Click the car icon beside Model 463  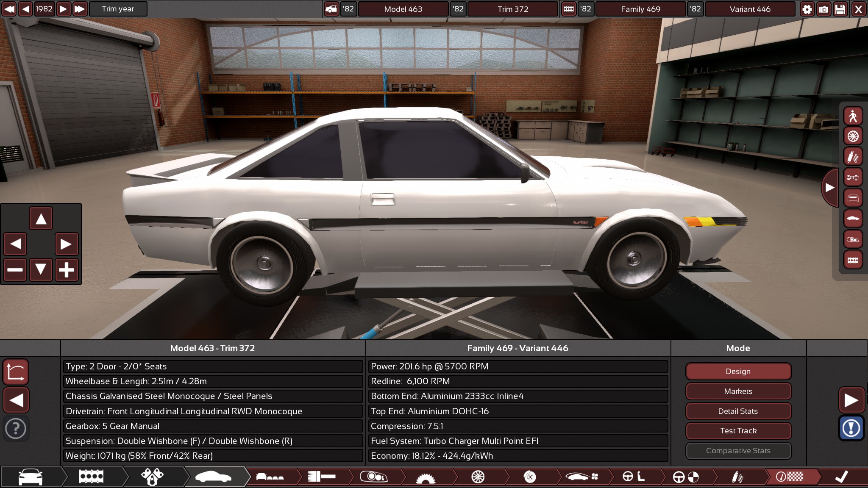(x=331, y=9)
